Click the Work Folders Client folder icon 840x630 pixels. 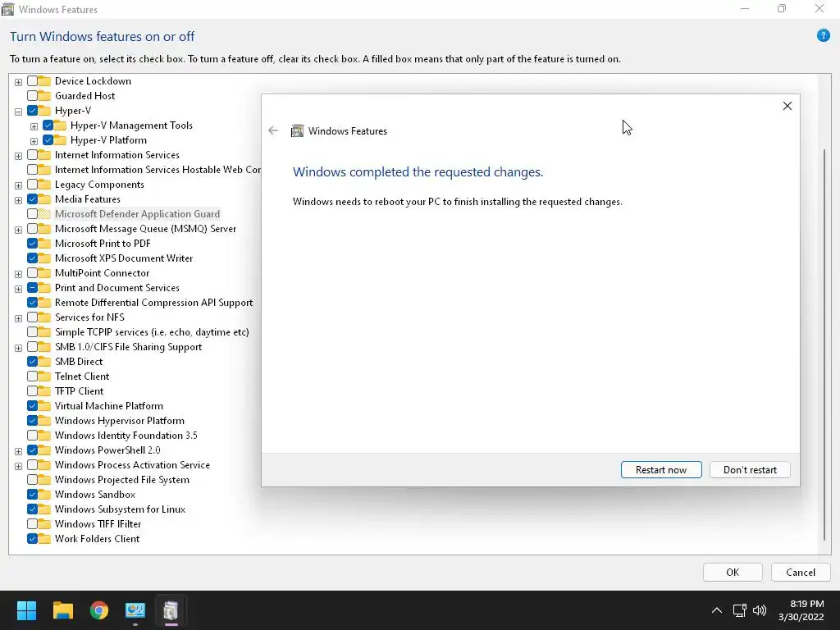(44, 538)
